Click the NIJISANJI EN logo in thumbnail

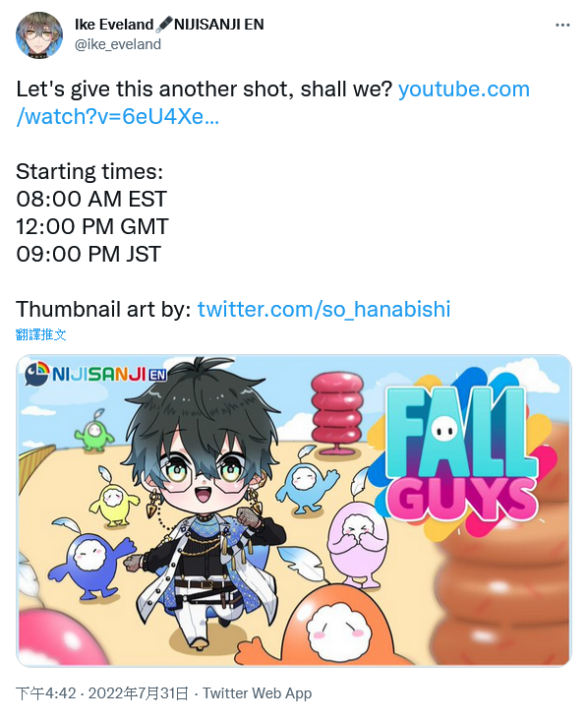pyautogui.click(x=95, y=374)
